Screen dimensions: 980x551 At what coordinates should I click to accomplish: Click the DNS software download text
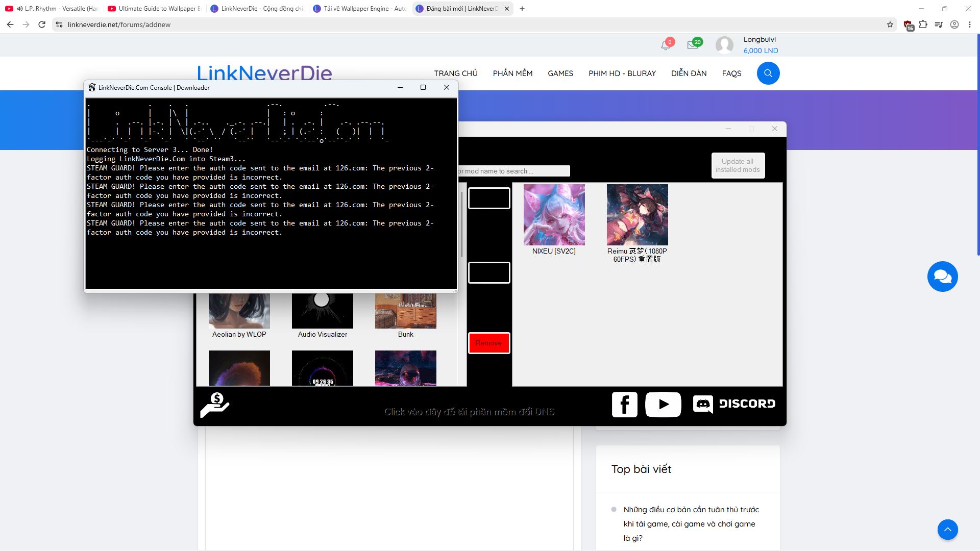pos(469,412)
